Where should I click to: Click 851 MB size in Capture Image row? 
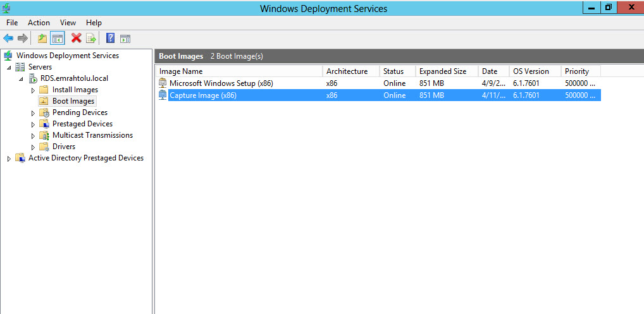coord(431,95)
